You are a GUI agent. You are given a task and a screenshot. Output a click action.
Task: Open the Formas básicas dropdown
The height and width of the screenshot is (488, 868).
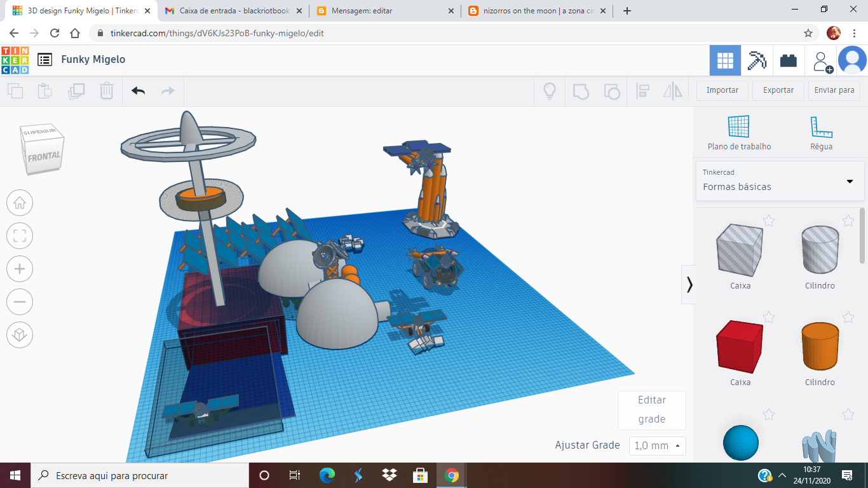[x=780, y=180]
